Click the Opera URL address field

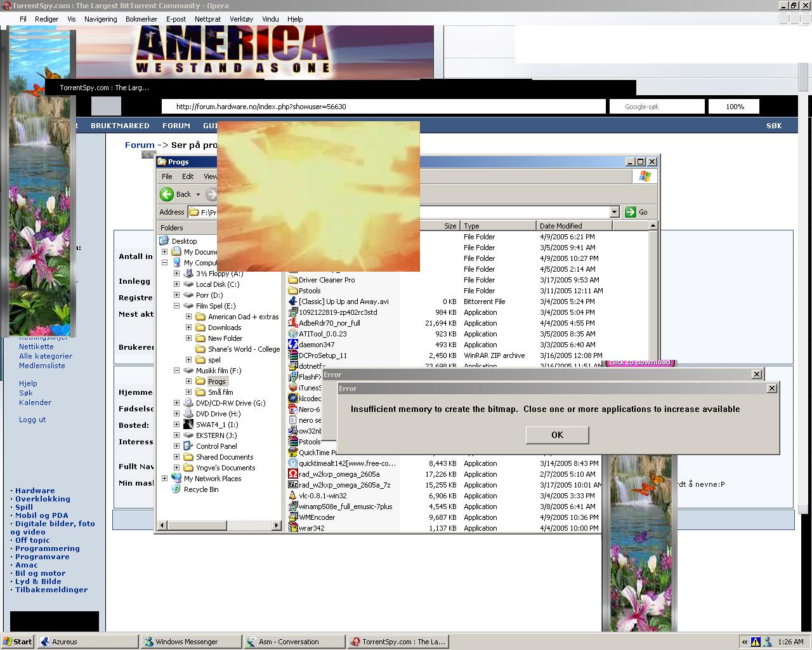pyautogui.click(x=384, y=107)
